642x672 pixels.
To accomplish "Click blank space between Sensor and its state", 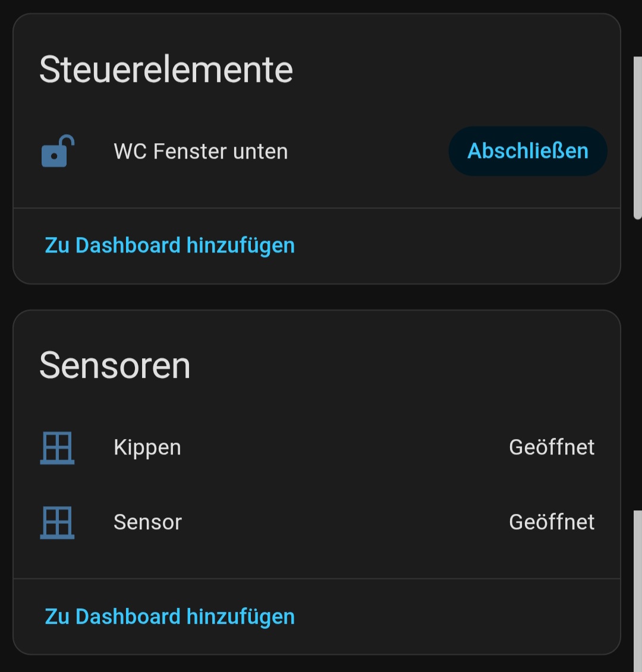I will click(x=345, y=522).
